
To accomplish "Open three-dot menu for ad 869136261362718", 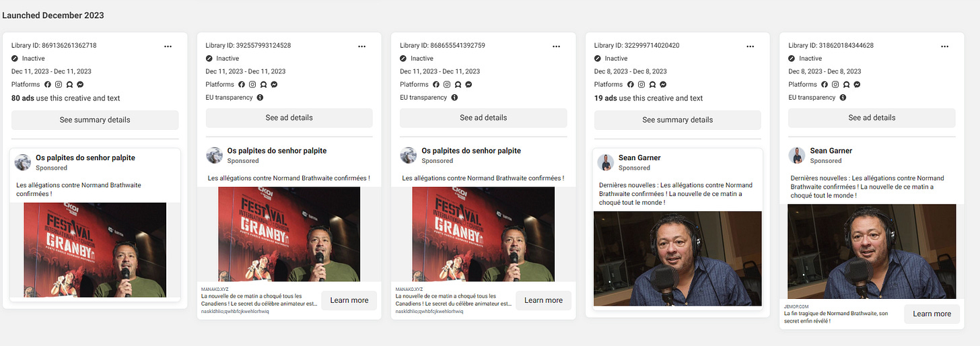I will pos(168,46).
